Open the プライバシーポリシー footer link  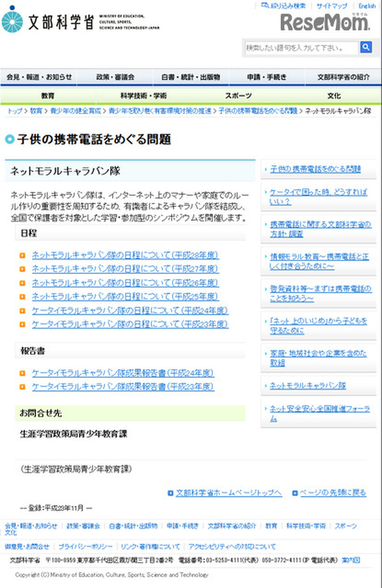[x=85, y=547]
